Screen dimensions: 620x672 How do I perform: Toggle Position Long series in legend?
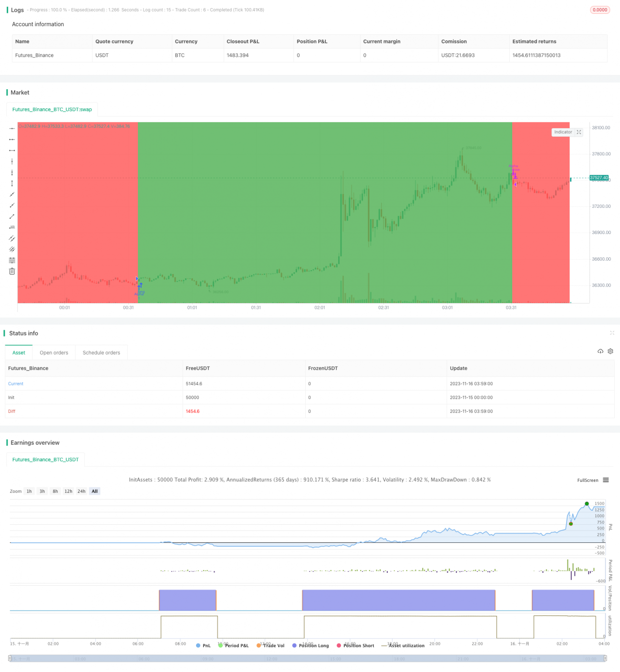point(310,645)
